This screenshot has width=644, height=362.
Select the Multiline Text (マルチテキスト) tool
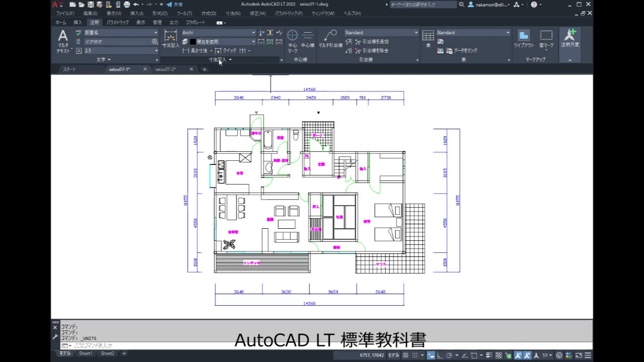click(63, 41)
